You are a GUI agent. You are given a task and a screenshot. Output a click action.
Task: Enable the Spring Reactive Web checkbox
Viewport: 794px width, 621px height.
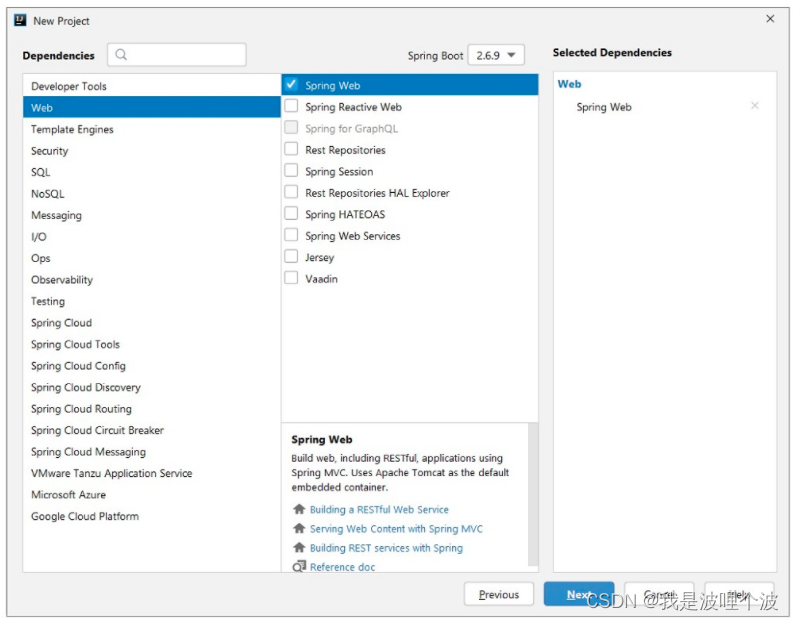(291, 105)
